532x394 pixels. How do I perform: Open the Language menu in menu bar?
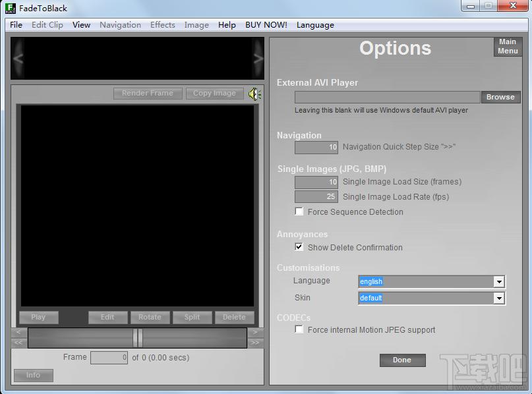pyautogui.click(x=315, y=25)
